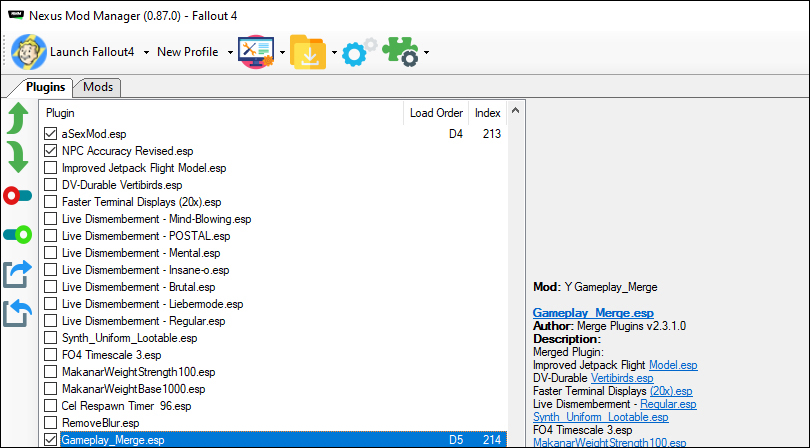810x448 pixels.
Task: Check FO4 Timescale 3.esp checkbox
Action: click(x=50, y=355)
